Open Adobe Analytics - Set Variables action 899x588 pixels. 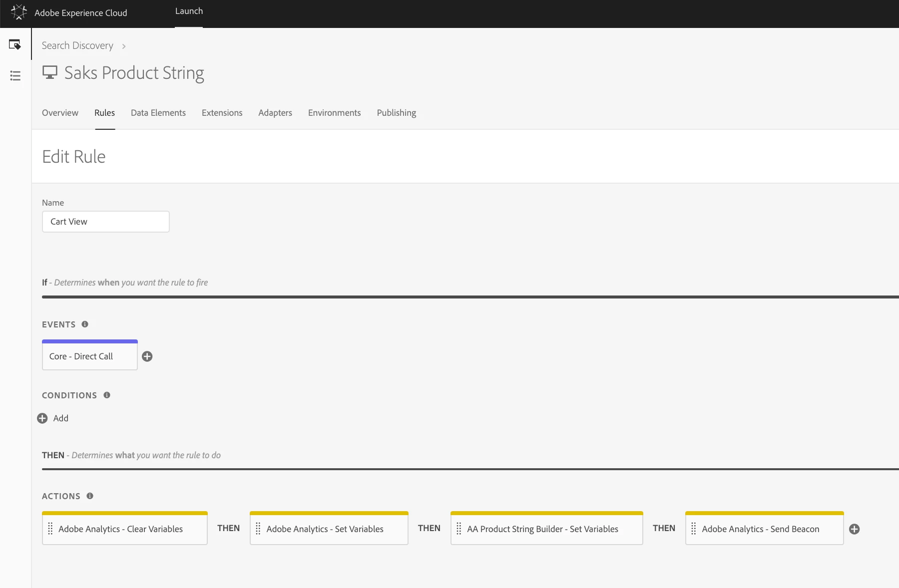[x=329, y=528]
